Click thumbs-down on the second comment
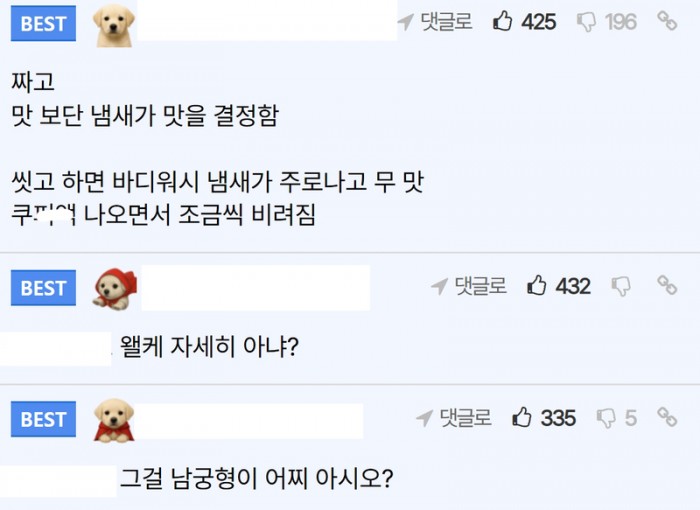Image resolution: width=700 pixels, height=510 pixels. click(x=621, y=286)
